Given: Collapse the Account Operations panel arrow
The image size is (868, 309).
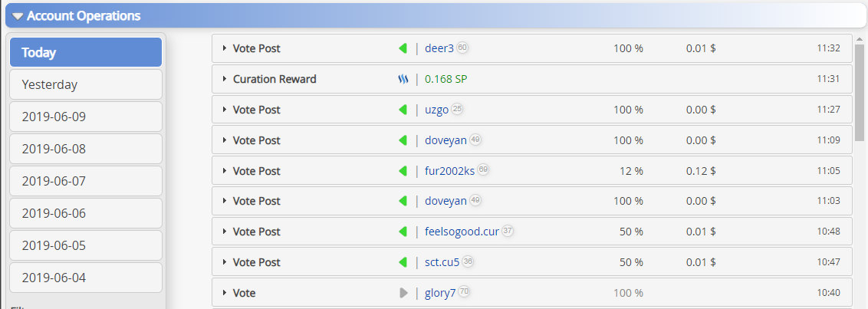Looking at the screenshot, I should [18, 17].
